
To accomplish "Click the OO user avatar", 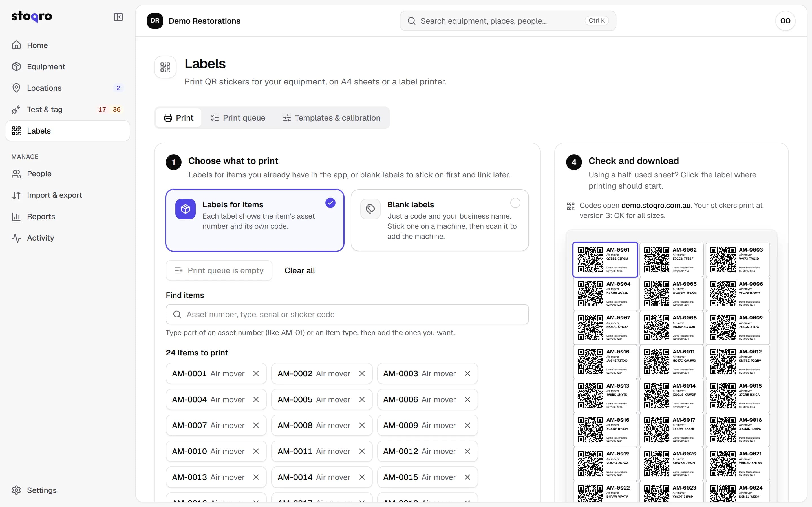I will 785,21.
